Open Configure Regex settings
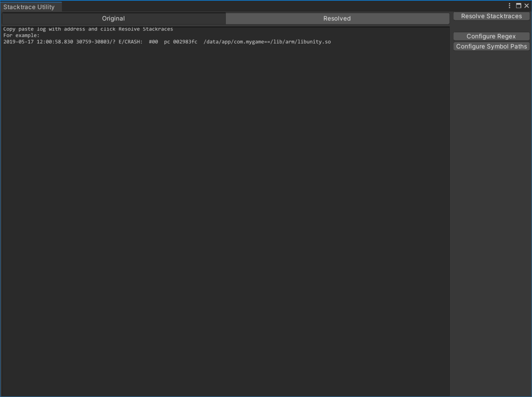Image resolution: width=532 pixels, height=397 pixels. [491, 36]
